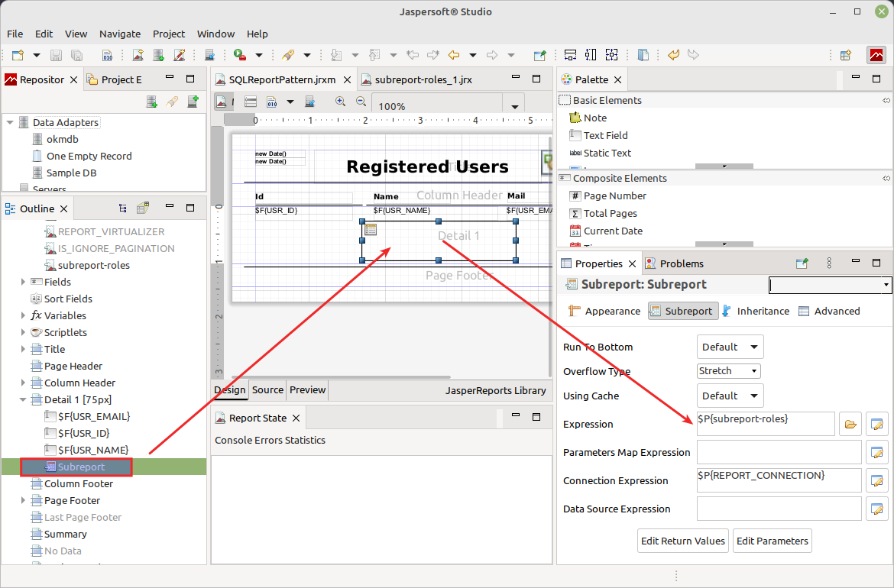Screen dimensions: 894x588
Task: Expand the Fields node in Outline
Action: click(x=23, y=282)
